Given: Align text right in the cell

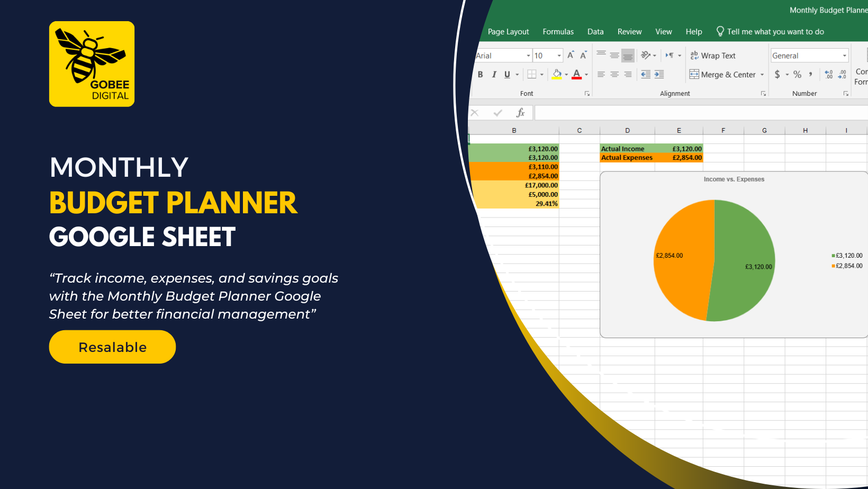Looking at the screenshot, I should click(628, 75).
